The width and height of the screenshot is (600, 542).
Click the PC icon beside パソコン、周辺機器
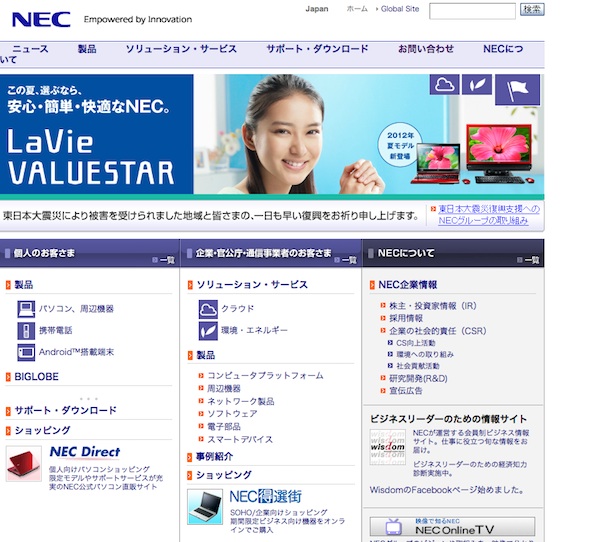click(x=26, y=309)
